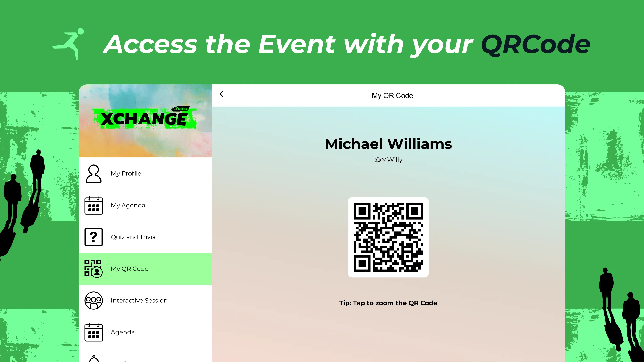This screenshot has height=362, width=644.
Task: Click back arrow navigation icon
Action: (x=222, y=94)
